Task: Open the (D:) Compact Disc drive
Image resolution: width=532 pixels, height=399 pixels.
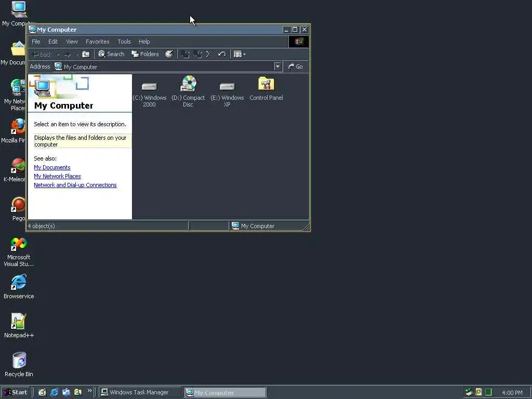Action: tap(188, 91)
